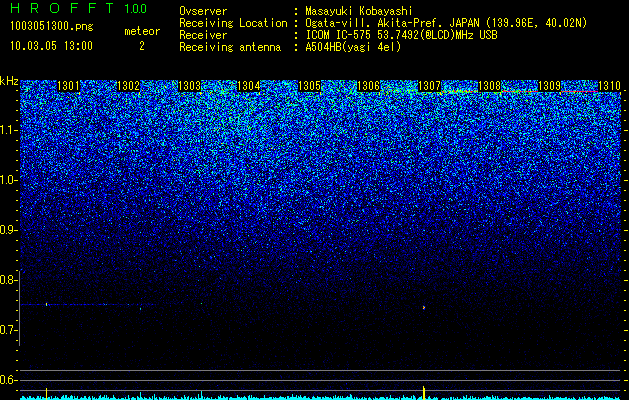Click the tall yellow power spike near 1307

pos(424,393)
